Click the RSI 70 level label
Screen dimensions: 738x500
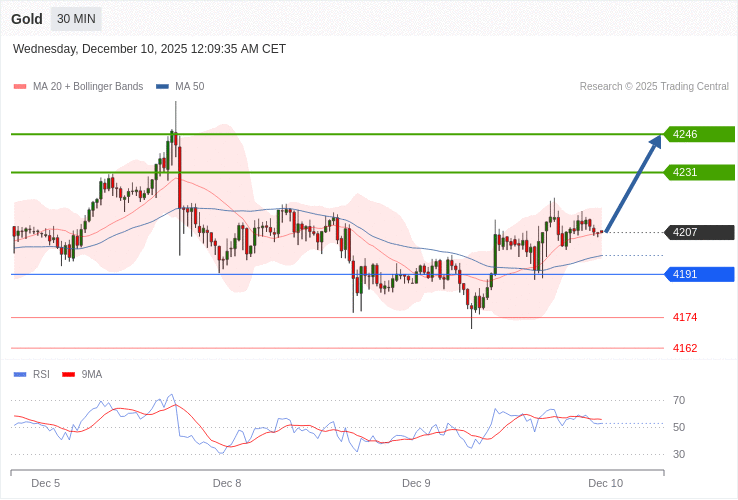[679, 400]
